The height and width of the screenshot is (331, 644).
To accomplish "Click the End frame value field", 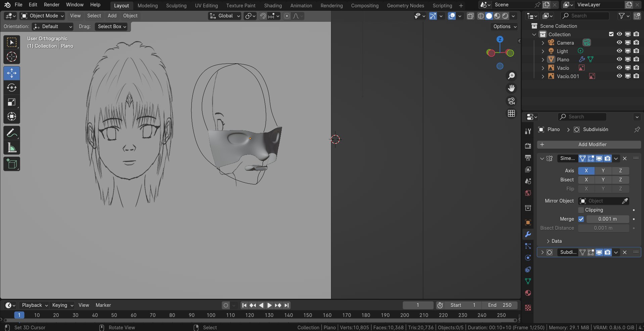I will pyautogui.click(x=499, y=305).
